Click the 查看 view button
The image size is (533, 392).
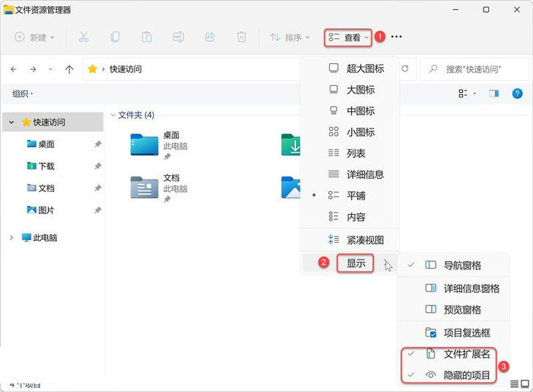tap(348, 37)
